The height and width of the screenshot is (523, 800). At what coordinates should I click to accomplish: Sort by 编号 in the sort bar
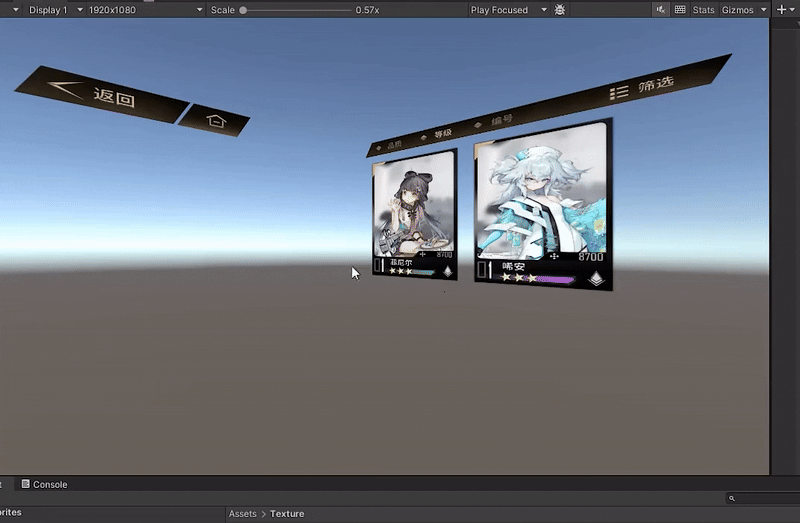pyautogui.click(x=502, y=120)
